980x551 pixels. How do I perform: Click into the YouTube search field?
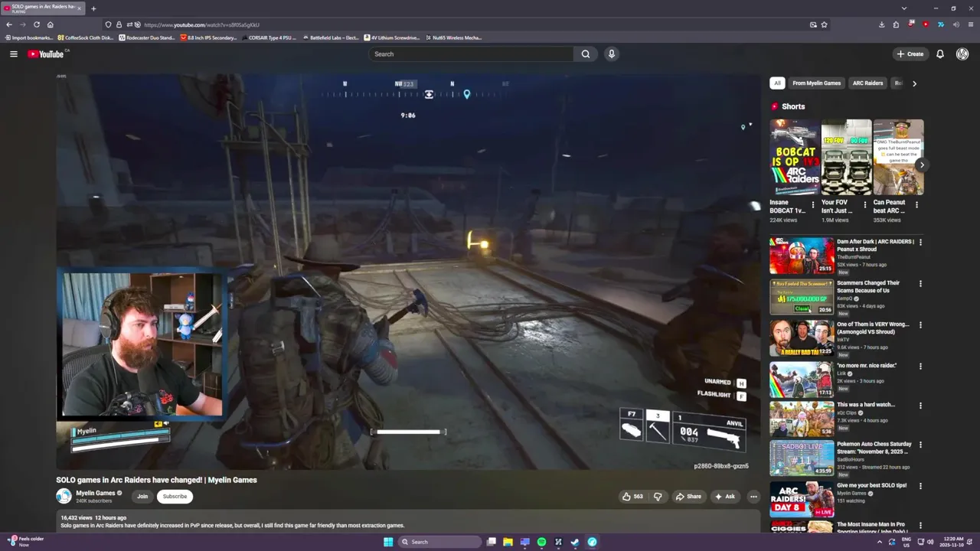coord(471,54)
